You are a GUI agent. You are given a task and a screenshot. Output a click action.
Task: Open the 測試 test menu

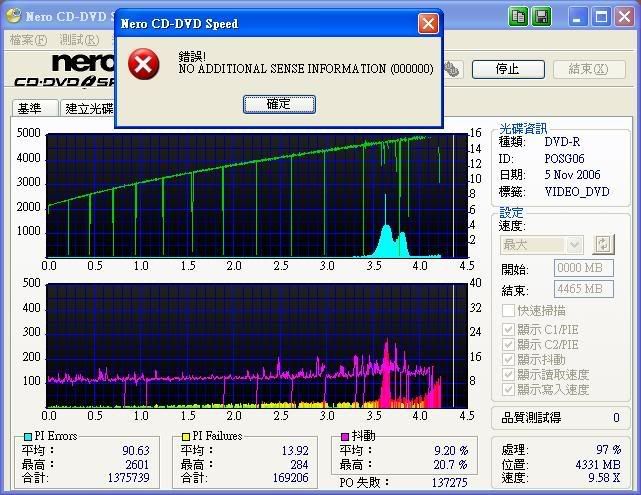pyautogui.click(x=79, y=40)
